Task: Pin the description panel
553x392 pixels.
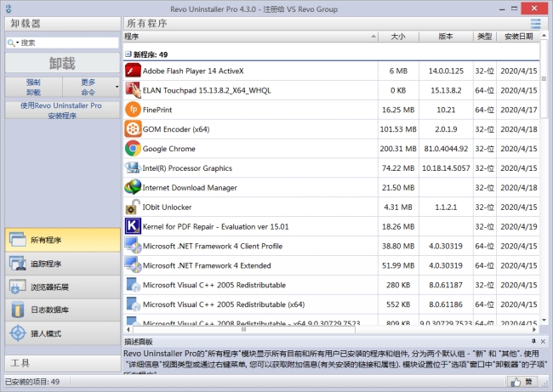Action: (533, 341)
